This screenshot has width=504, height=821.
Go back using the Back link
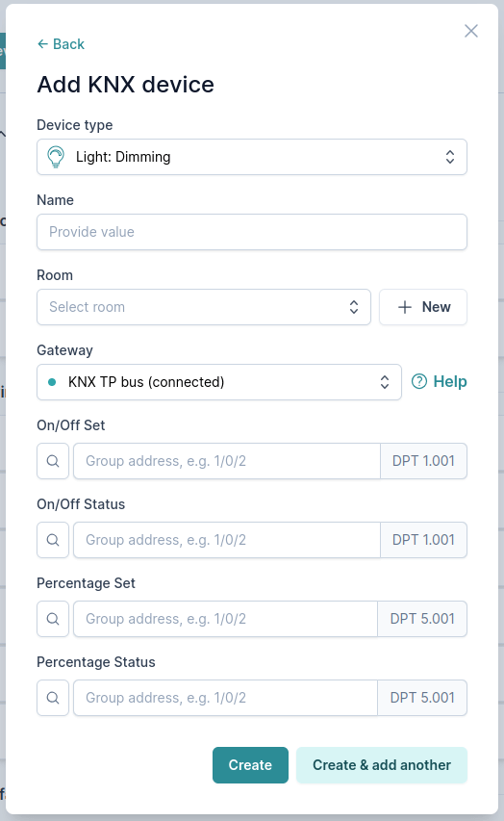pos(61,44)
